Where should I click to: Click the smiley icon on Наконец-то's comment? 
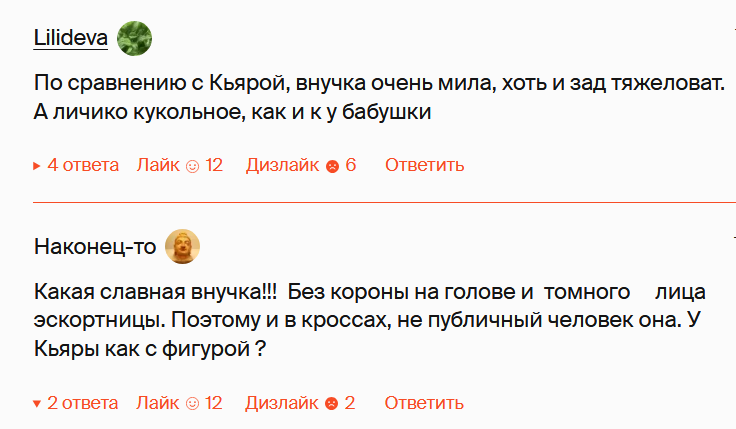point(193,404)
